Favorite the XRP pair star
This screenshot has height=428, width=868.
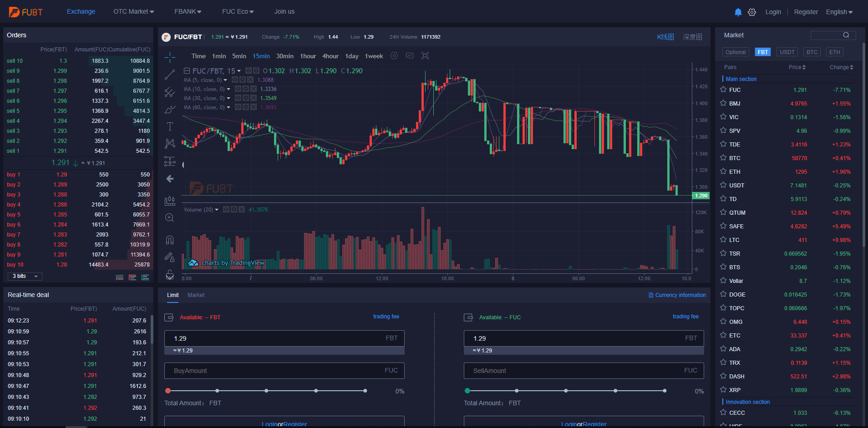click(723, 390)
